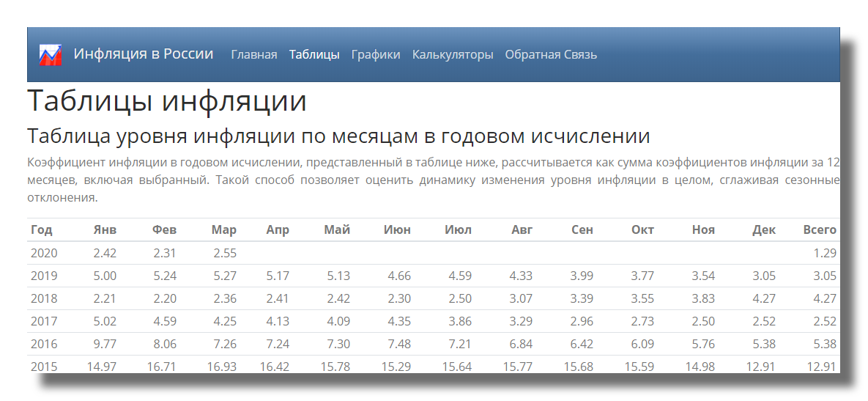
Task: Click the 5.02 January 2017 value
Action: [105, 321]
